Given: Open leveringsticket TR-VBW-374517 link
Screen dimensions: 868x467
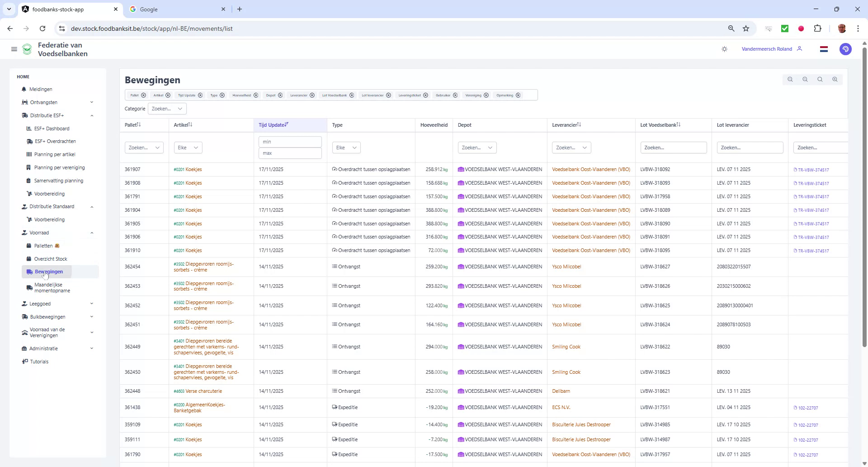Looking at the screenshot, I should [x=812, y=170].
